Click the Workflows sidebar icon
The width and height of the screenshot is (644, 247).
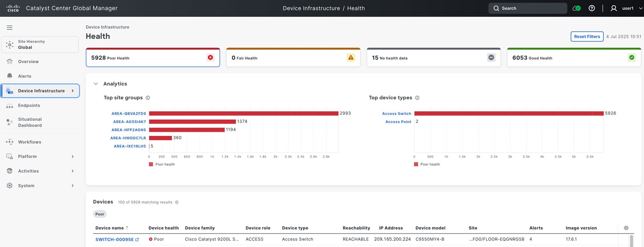coord(9,142)
